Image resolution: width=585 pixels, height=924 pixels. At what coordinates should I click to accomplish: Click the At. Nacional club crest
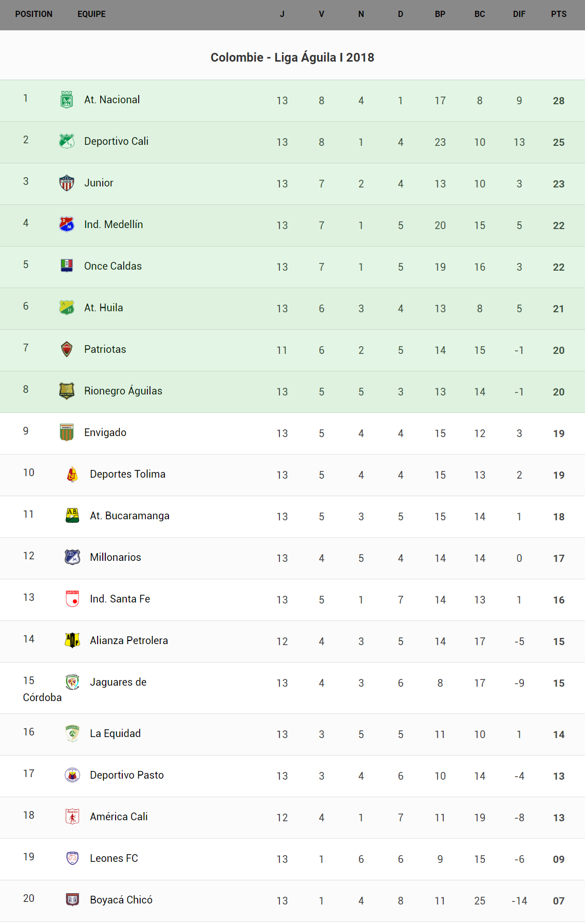click(67, 100)
